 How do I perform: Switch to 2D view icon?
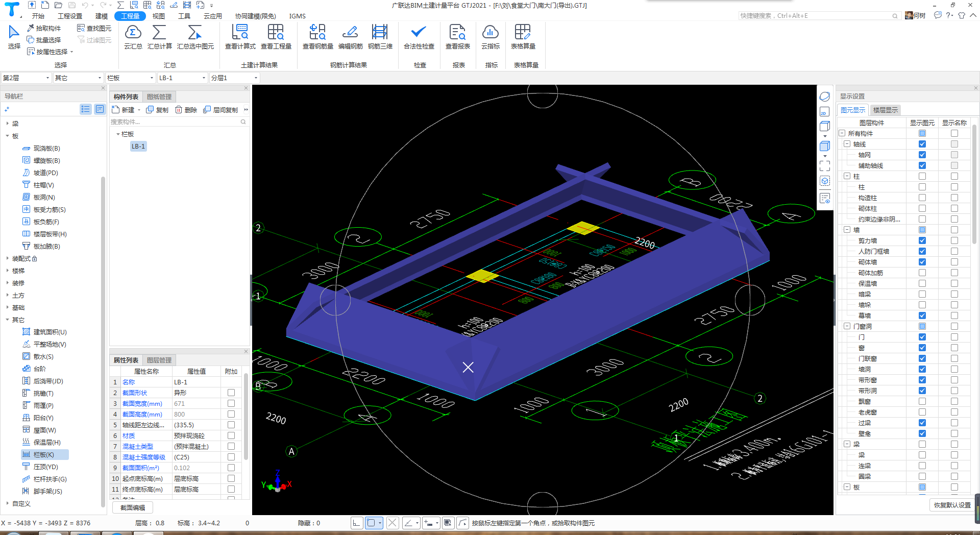[824, 112]
